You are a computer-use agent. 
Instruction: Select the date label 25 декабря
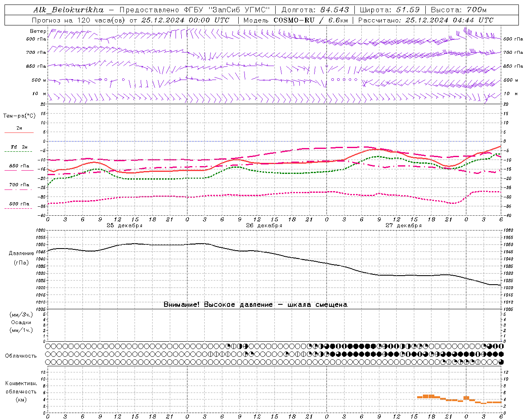[x=124, y=226]
